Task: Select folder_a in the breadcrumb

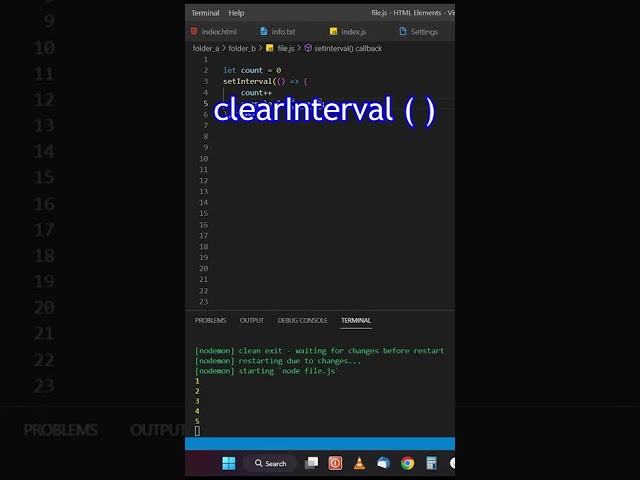Action: pos(206,48)
